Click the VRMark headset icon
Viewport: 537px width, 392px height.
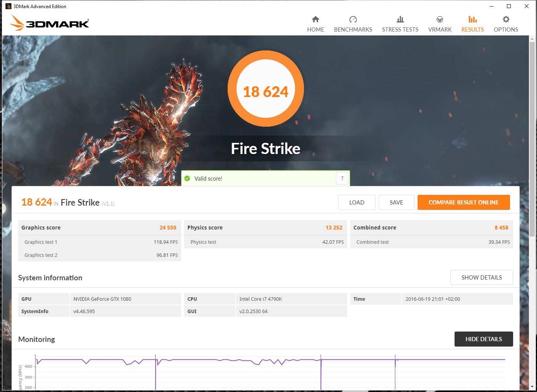(x=440, y=19)
